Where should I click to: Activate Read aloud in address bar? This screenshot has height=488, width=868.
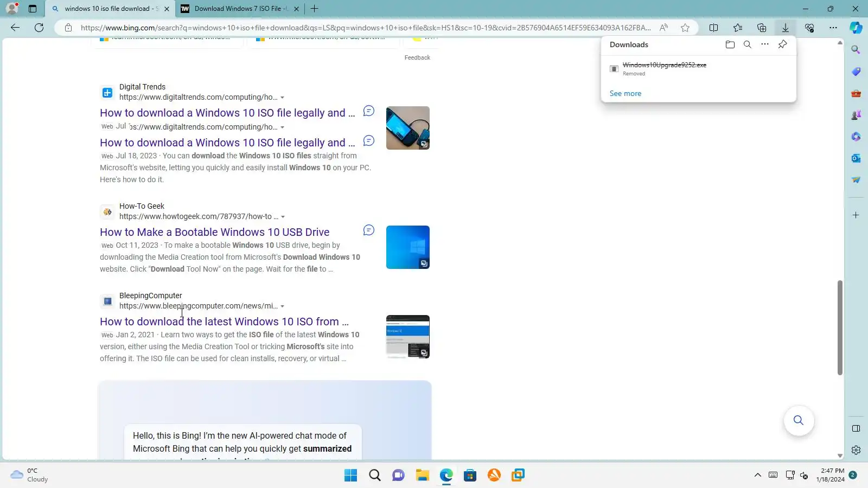tap(663, 28)
